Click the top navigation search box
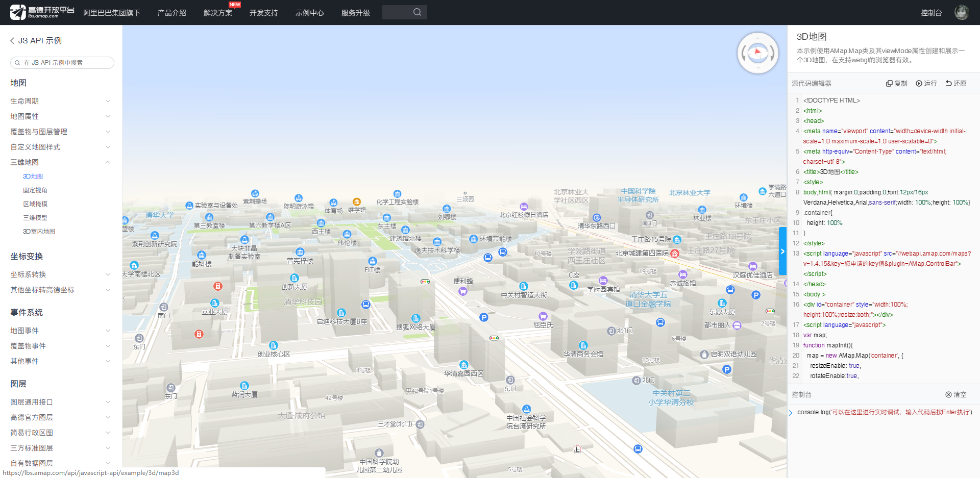Image resolution: width=980 pixels, height=478 pixels. (405, 12)
